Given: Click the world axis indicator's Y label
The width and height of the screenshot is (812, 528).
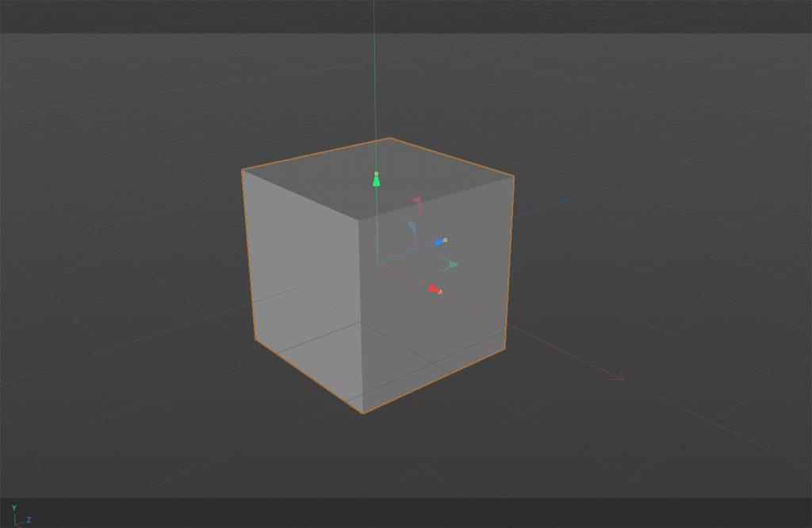Looking at the screenshot, I should click(14, 508).
